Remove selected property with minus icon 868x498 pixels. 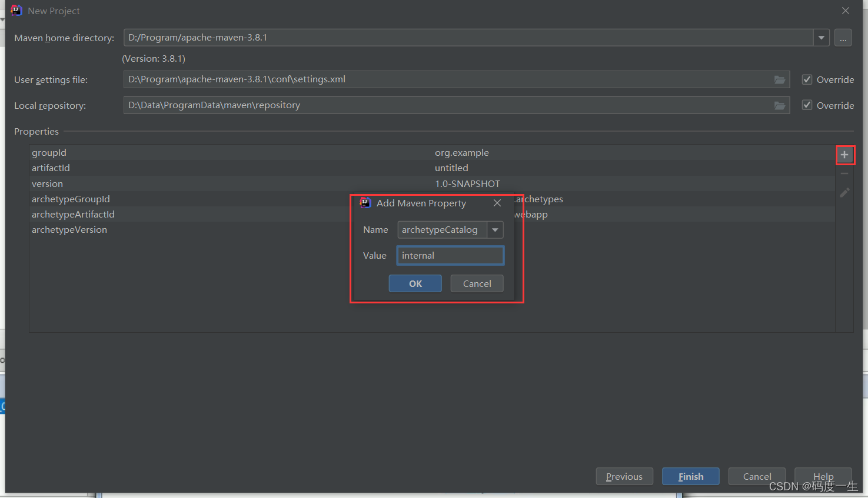[844, 173]
